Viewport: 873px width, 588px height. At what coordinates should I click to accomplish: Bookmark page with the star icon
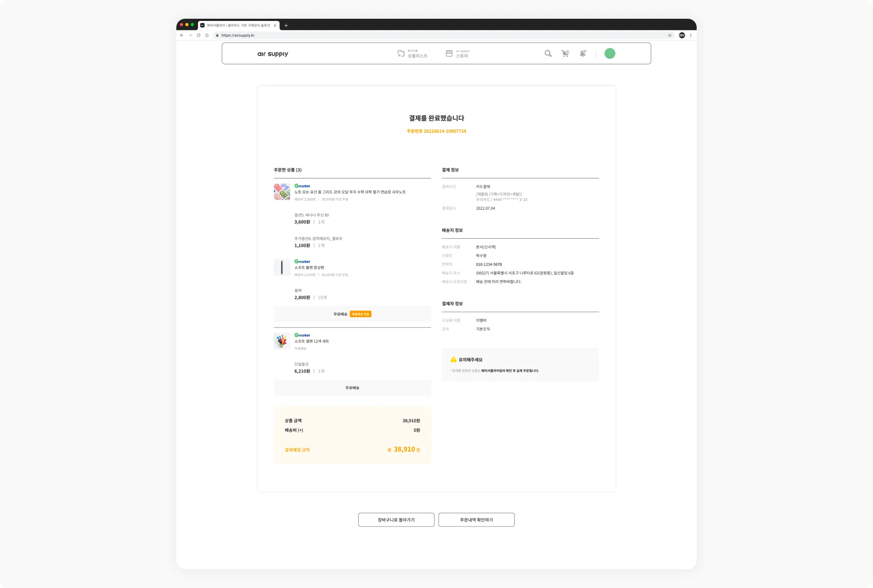(670, 35)
